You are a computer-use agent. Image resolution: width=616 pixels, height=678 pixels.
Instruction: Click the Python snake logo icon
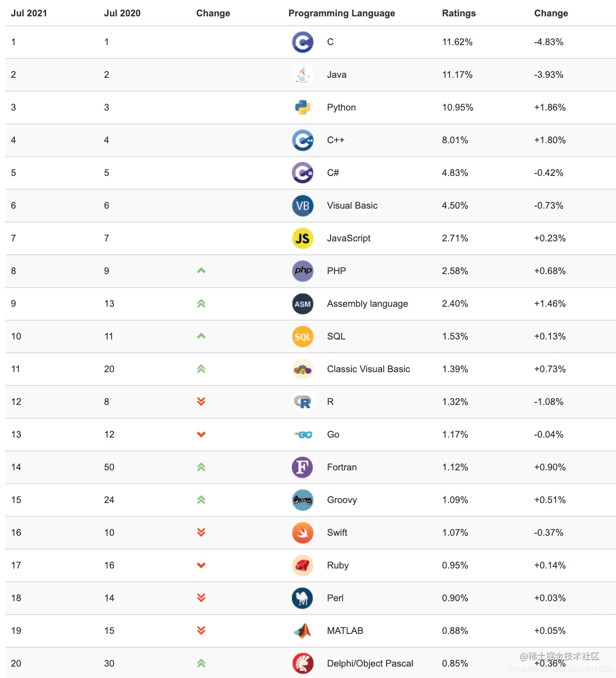(x=302, y=108)
